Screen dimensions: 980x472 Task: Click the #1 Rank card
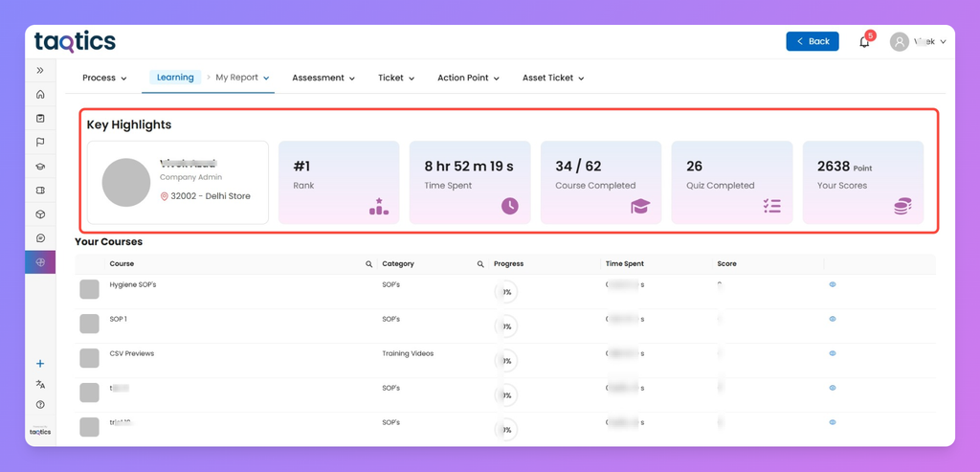coord(339,183)
